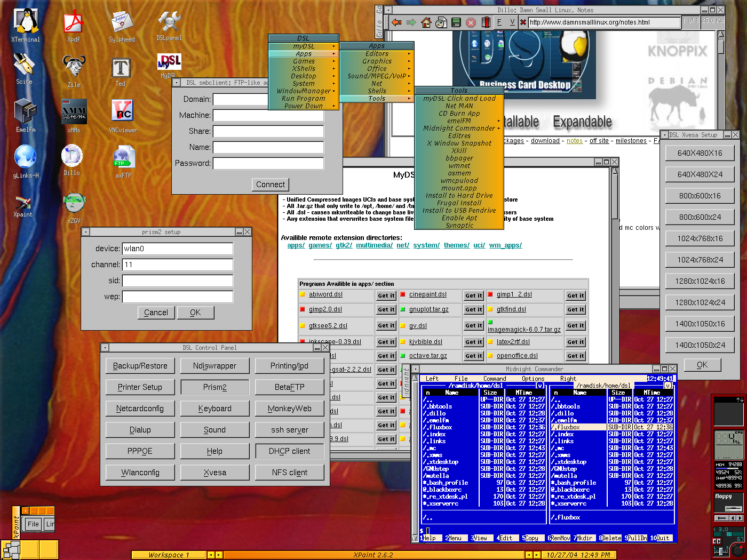Viewport: 747px width, 560px height.
Task: Clear the Dillo URL with the red X
Action: 523,22
